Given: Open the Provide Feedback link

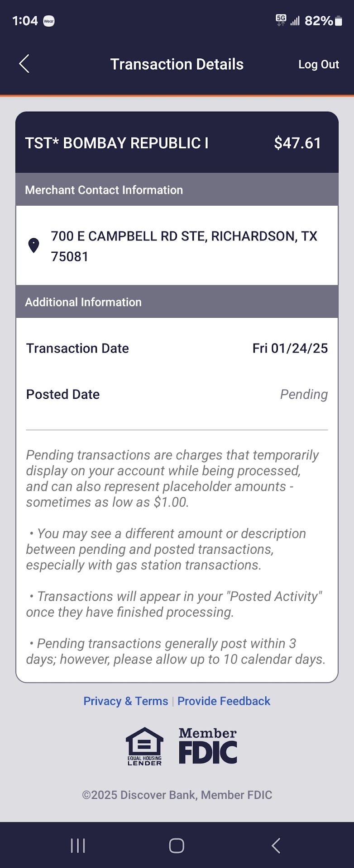Looking at the screenshot, I should point(224,701).
